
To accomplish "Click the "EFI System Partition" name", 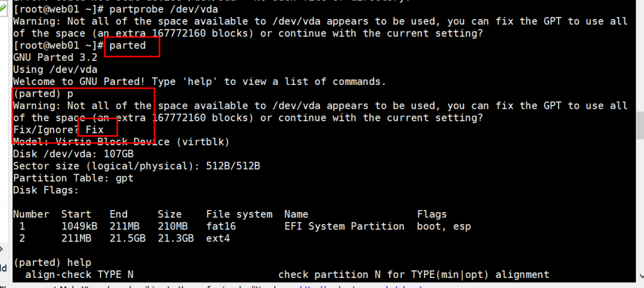I will pos(345,226).
